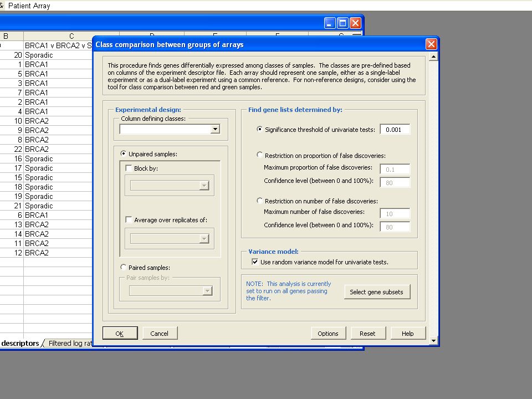
Task: Open Average over replicates dropdown list
Action: pos(204,239)
